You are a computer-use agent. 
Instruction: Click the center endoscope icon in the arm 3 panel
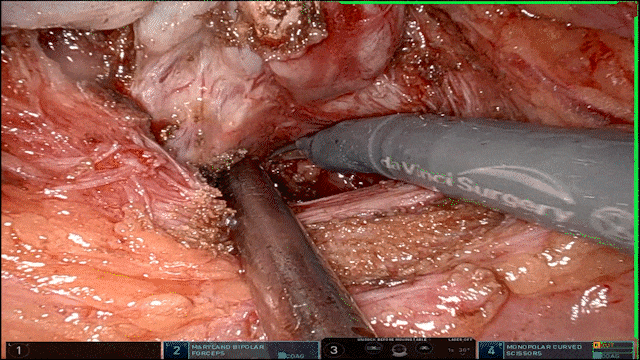pos(399,350)
